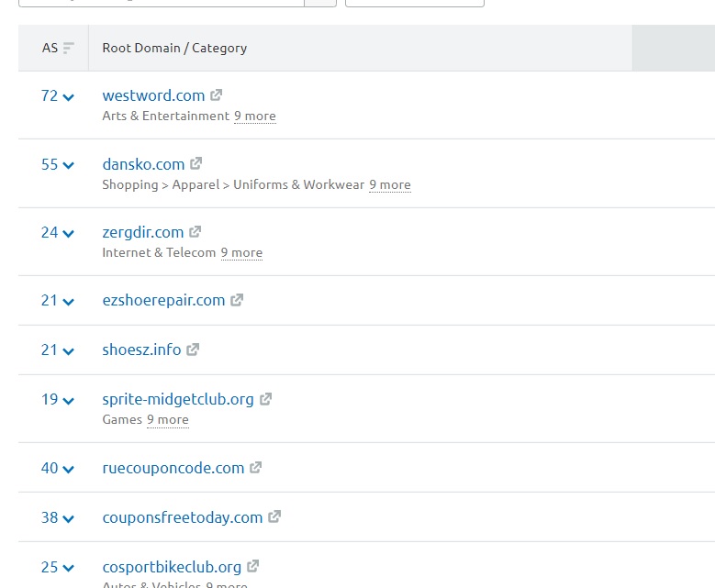The image size is (715, 588).
Task: Open couponsfreetoday.com external link icon
Action: click(274, 516)
